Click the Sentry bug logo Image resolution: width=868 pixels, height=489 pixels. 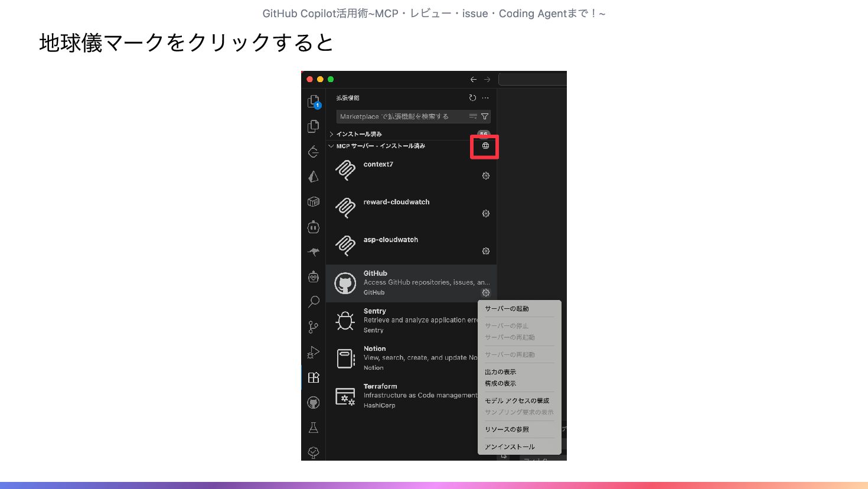click(x=345, y=321)
